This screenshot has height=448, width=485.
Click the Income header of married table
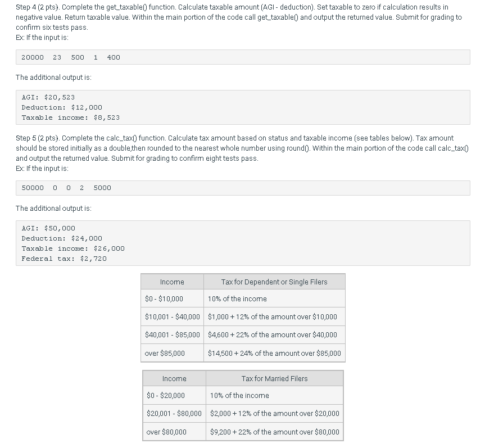[x=174, y=378]
